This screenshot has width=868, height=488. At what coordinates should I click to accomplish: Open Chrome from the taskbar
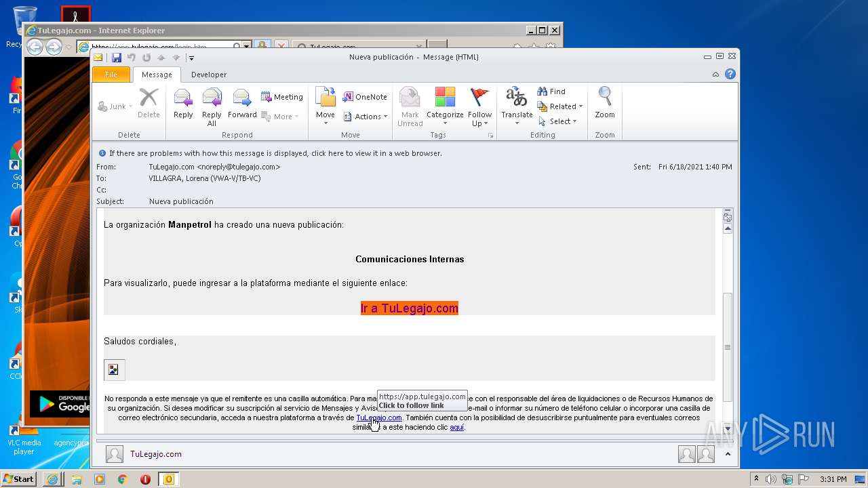pyautogui.click(x=122, y=479)
